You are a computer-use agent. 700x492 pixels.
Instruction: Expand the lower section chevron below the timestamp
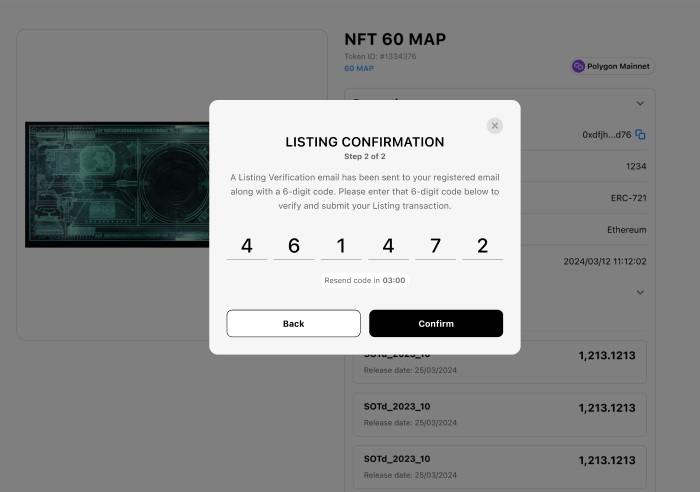pyautogui.click(x=640, y=292)
